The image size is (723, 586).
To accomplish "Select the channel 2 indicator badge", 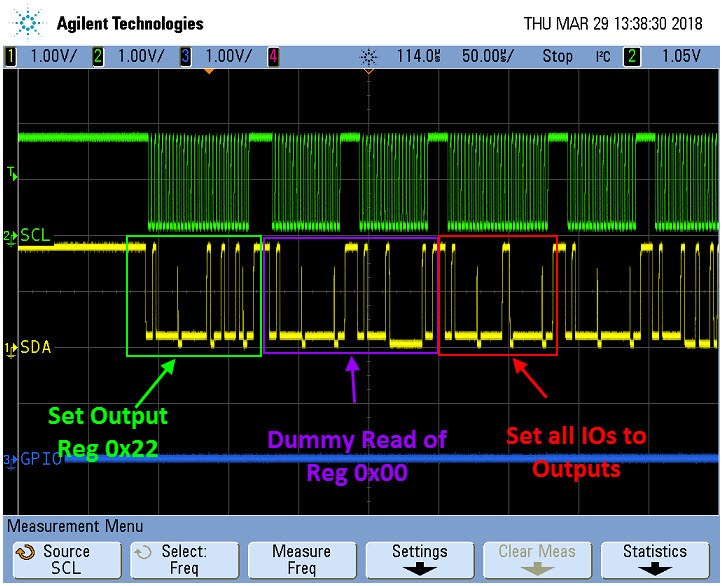I will coord(98,57).
